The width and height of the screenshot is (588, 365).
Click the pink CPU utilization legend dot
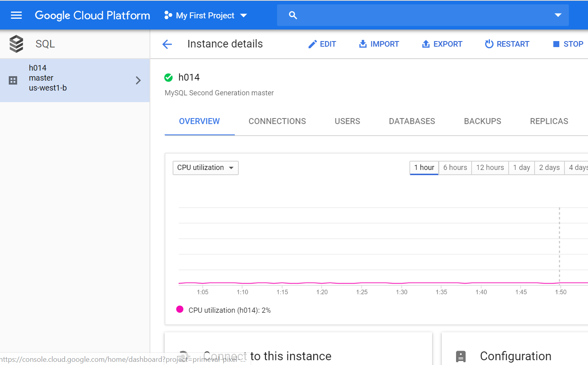(180, 309)
